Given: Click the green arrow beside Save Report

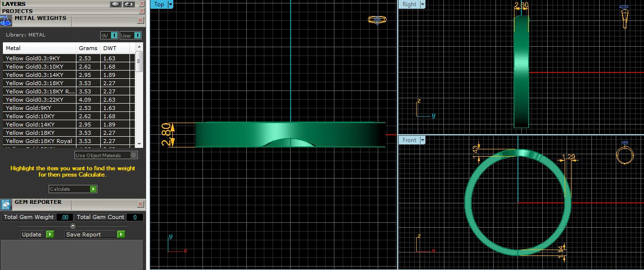Looking at the screenshot, I should (x=121, y=234).
